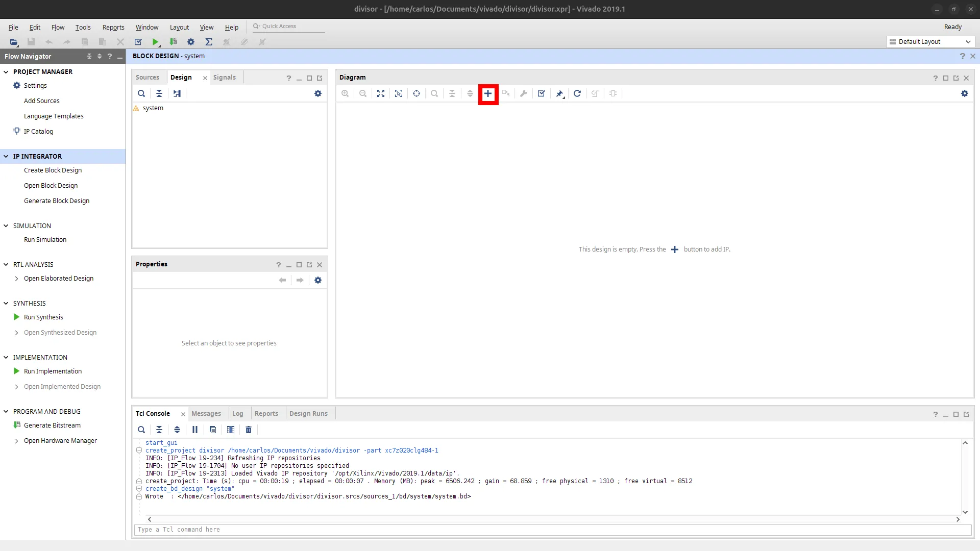
Task: Regenerate the layout with the refresh icon
Action: 577,93
